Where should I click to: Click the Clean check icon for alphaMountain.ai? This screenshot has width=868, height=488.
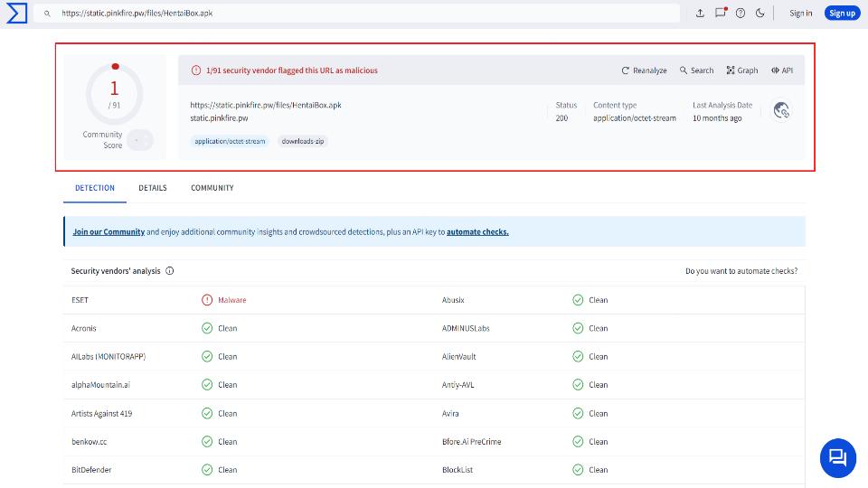point(207,385)
